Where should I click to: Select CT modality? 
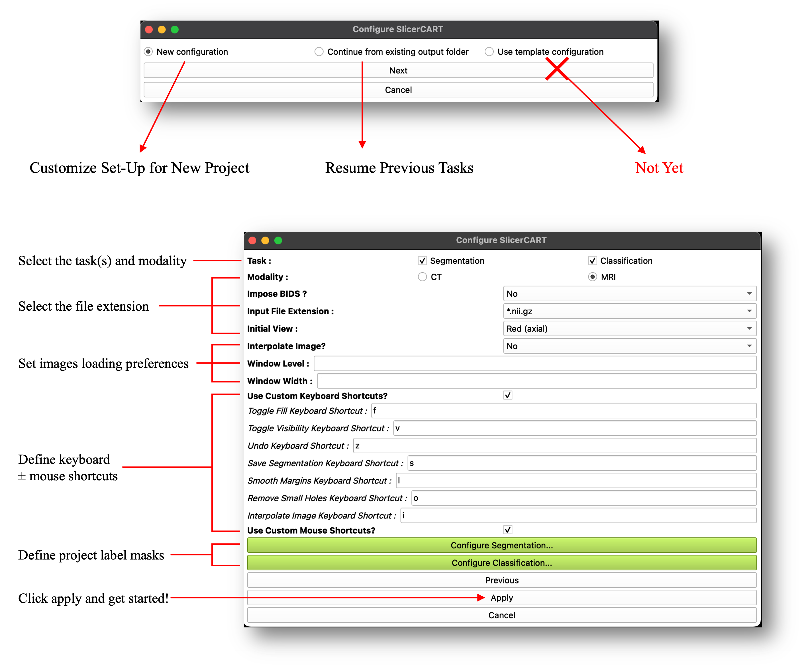(422, 277)
